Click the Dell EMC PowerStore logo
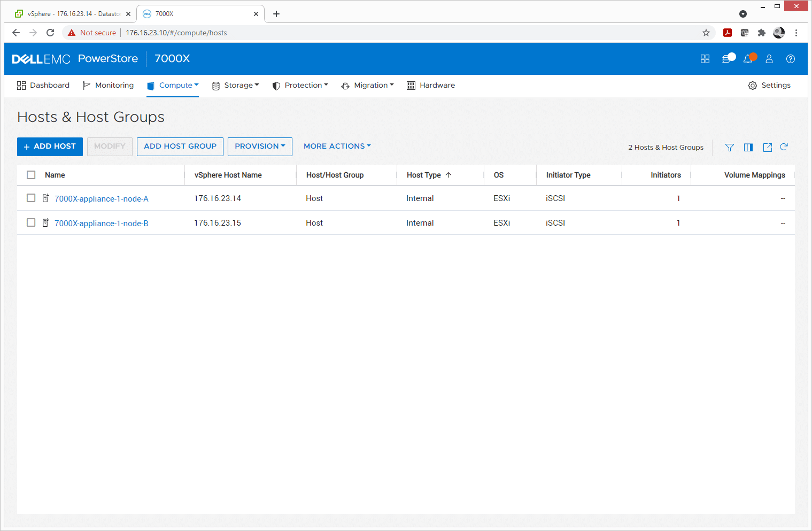The height and width of the screenshot is (531, 812). (75, 59)
